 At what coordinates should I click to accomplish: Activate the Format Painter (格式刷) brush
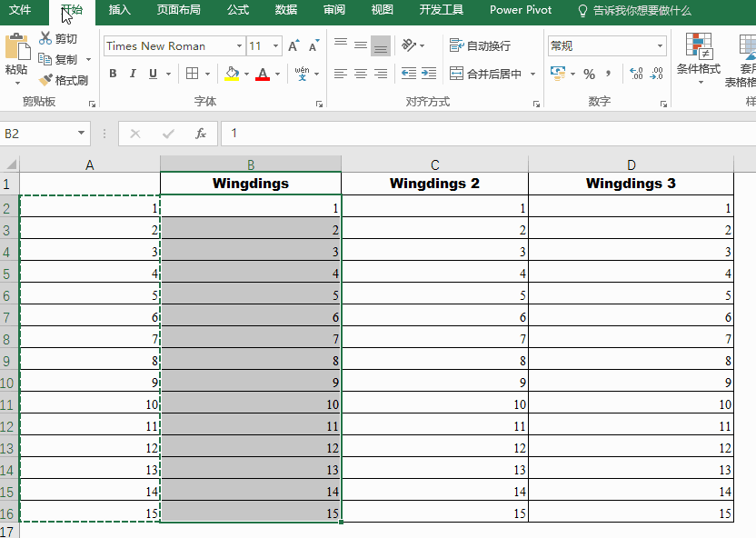click(x=45, y=80)
